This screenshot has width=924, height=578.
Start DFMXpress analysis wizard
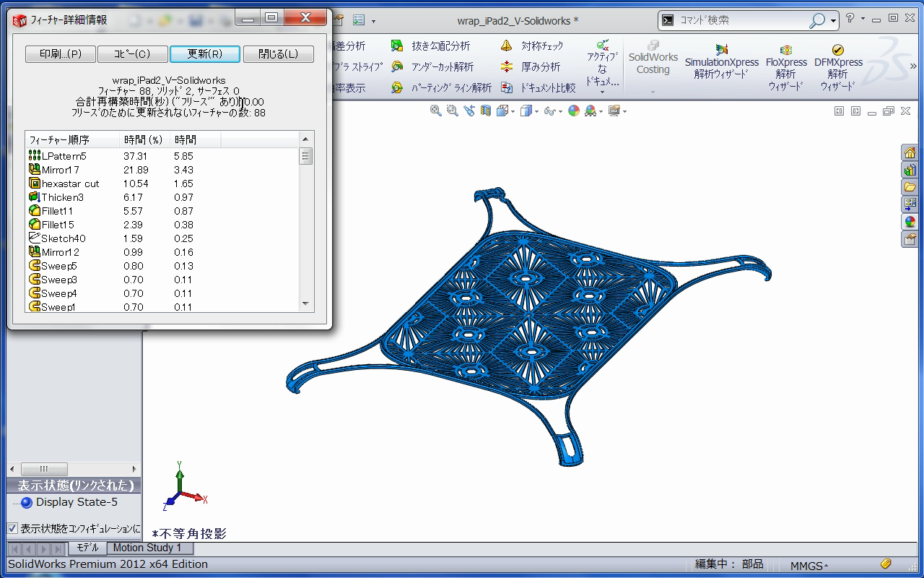(838, 67)
